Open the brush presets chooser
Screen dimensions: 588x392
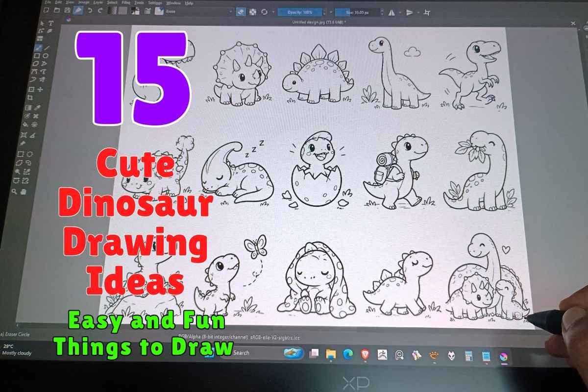pos(159,11)
